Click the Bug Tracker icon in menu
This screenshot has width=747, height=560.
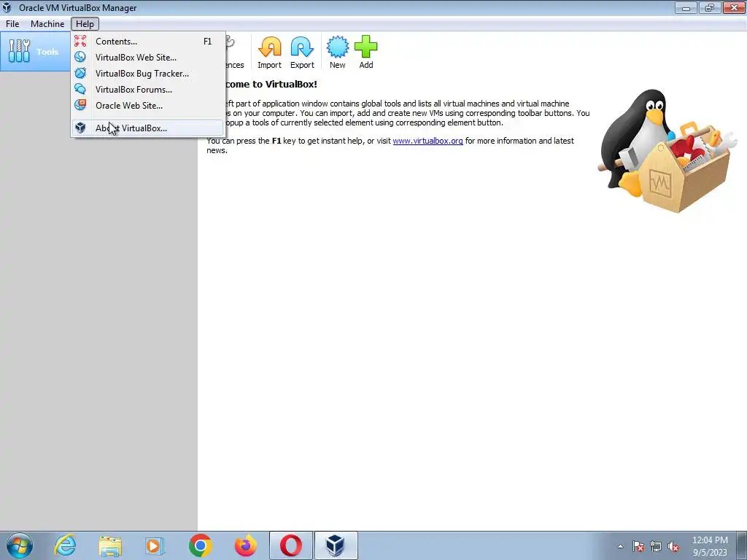coord(80,73)
